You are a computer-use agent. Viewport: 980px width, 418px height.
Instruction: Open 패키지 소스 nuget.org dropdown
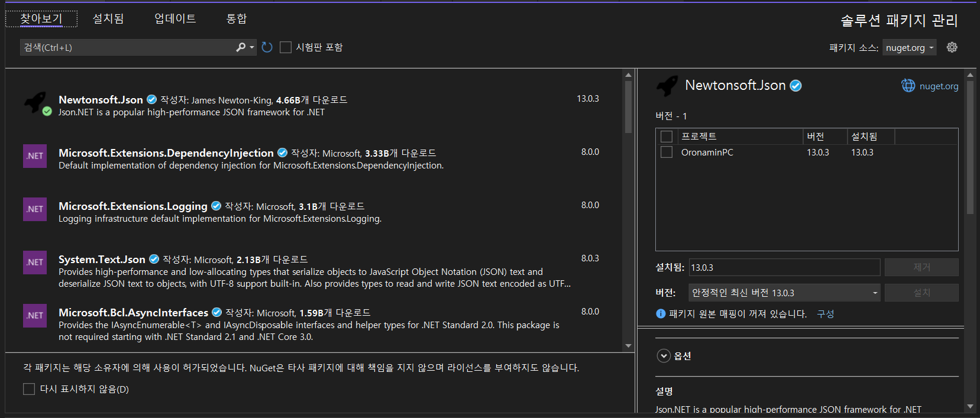point(910,48)
